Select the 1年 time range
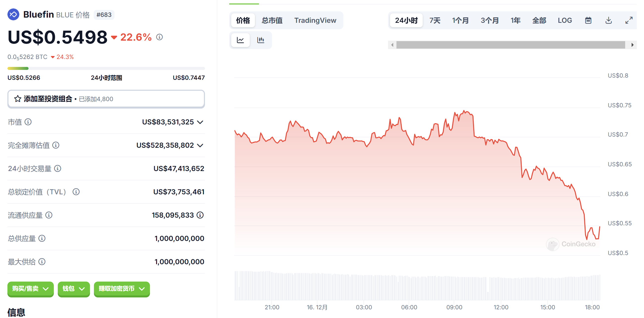This screenshot has width=644, height=318. [x=515, y=20]
